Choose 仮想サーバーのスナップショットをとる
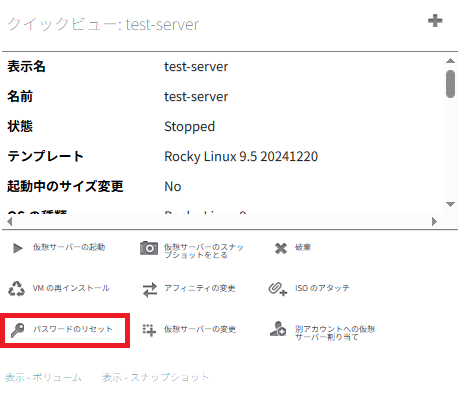Image resolution: width=465 pixels, height=396 pixels. coord(204,251)
